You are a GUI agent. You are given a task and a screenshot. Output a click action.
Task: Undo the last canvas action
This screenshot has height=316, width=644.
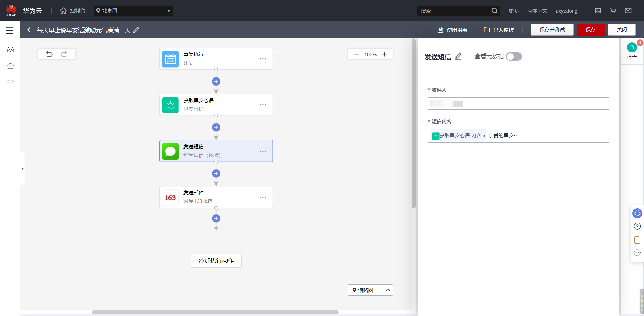(49, 54)
